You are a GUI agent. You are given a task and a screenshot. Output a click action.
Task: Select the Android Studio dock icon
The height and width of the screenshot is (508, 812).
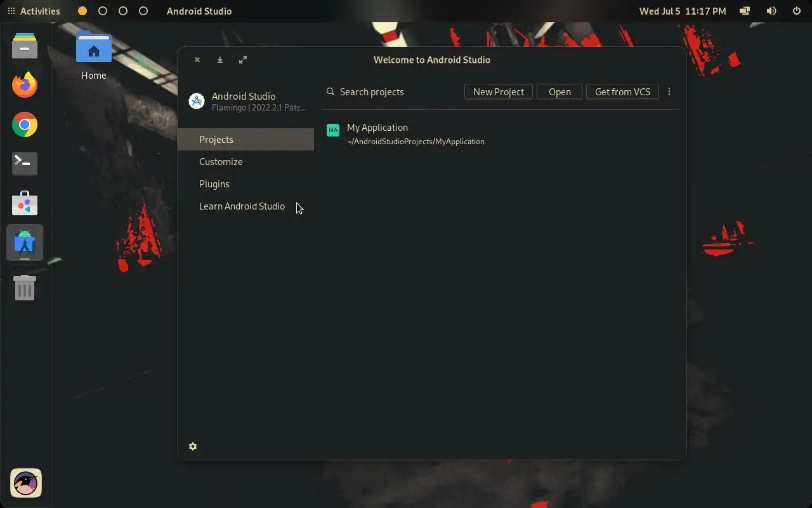point(25,243)
